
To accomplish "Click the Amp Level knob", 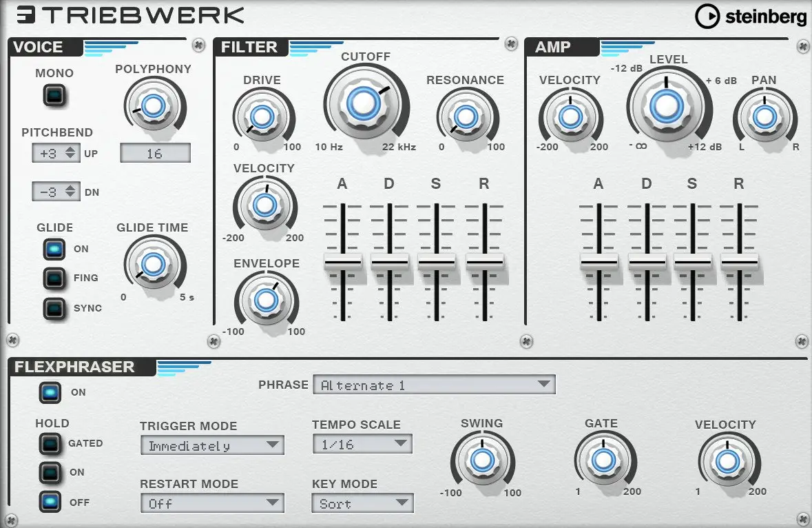I will 667,105.
